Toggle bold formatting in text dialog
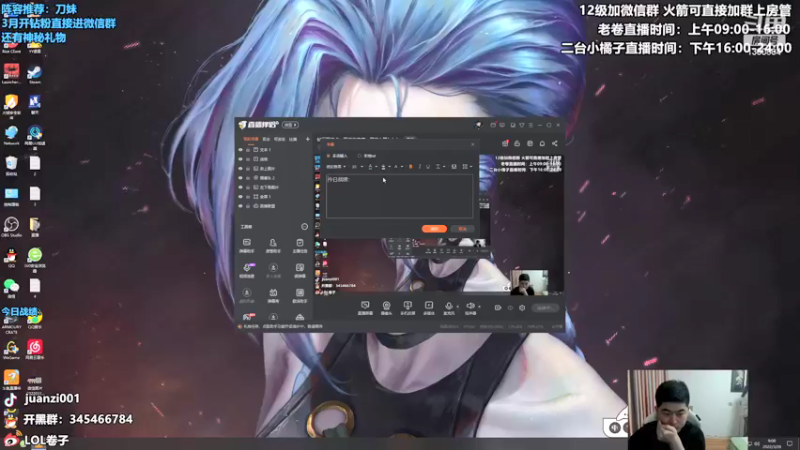Screen dimensions: 800x450 [411, 167]
